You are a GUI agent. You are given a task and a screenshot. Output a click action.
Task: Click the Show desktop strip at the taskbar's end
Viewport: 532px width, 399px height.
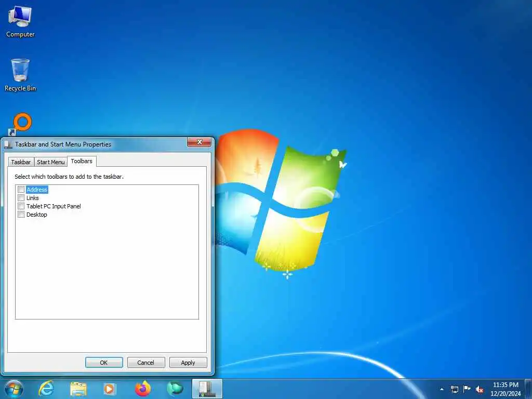(528, 389)
